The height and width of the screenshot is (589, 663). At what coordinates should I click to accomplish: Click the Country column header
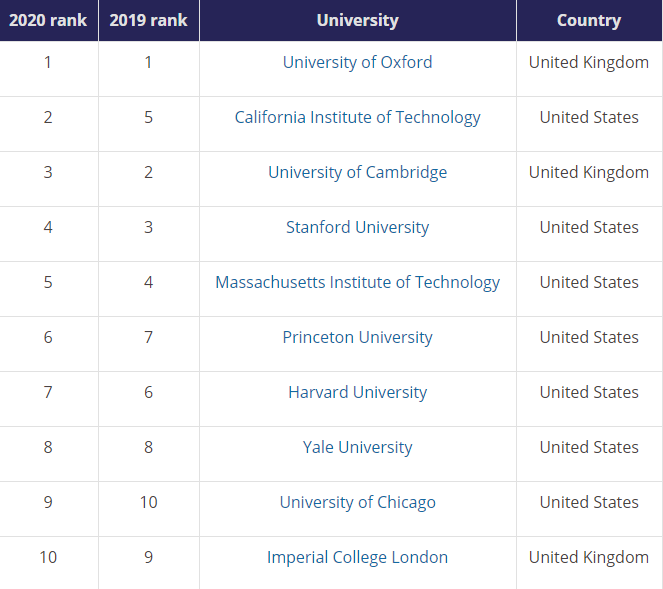coord(589,20)
